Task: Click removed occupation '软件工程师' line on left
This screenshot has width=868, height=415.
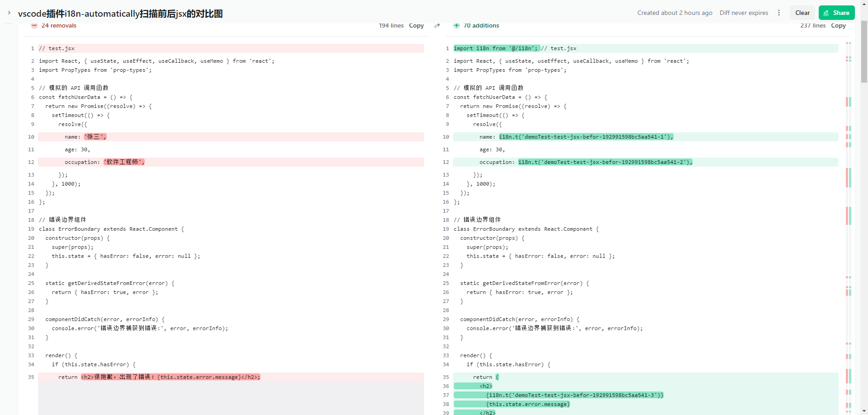Action: tap(231, 162)
